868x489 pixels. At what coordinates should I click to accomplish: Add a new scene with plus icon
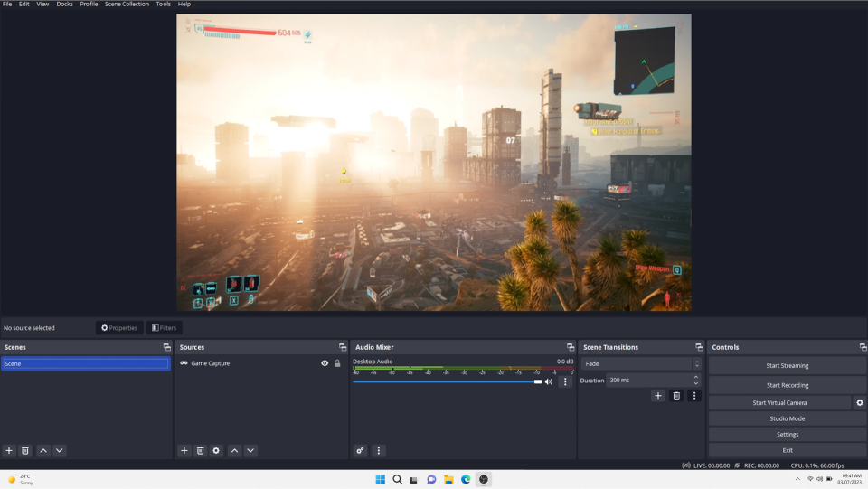(x=9, y=450)
